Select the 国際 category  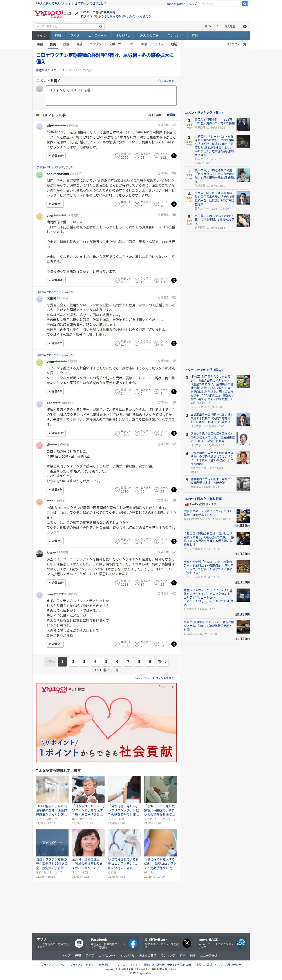click(66, 44)
